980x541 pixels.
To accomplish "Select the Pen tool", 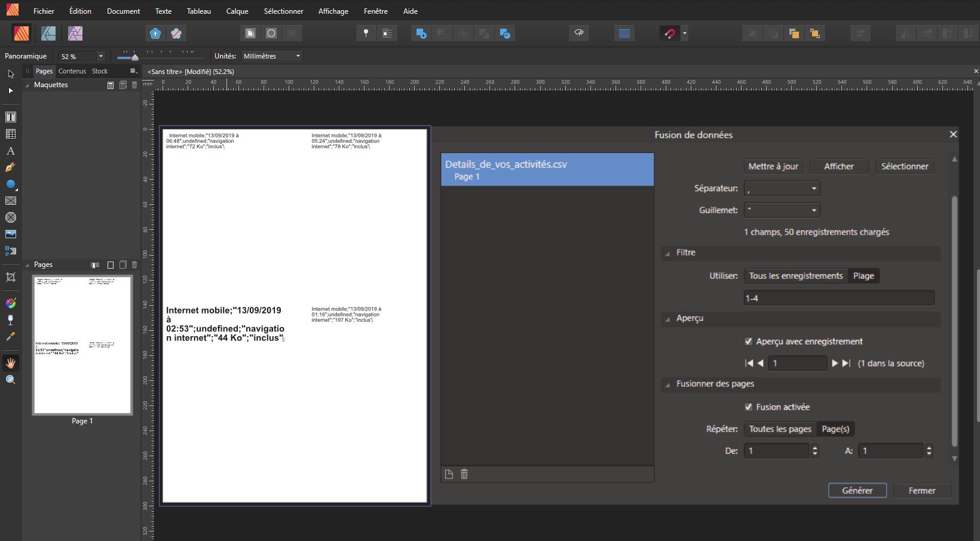I will [11, 168].
